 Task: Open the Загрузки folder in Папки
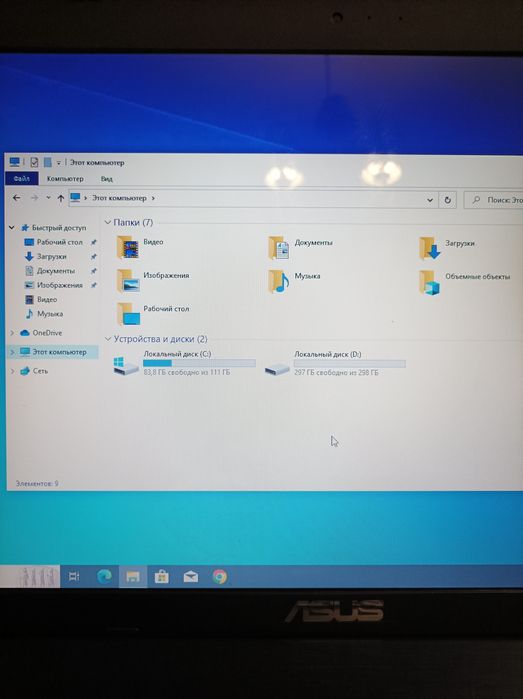pyautogui.click(x=446, y=248)
